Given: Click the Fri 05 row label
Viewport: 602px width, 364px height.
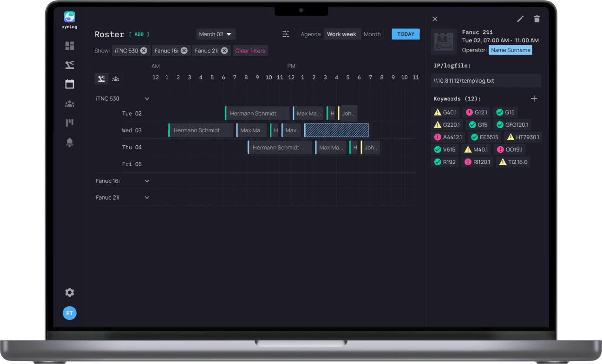Looking at the screenshot, I should coord(132,164).
